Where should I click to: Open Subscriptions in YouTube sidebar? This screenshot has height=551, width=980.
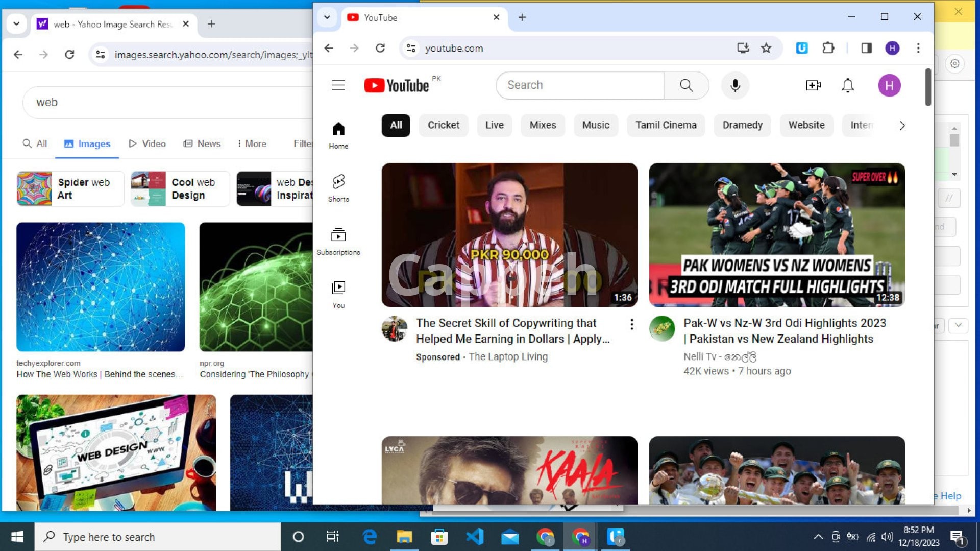click(338, 241)
